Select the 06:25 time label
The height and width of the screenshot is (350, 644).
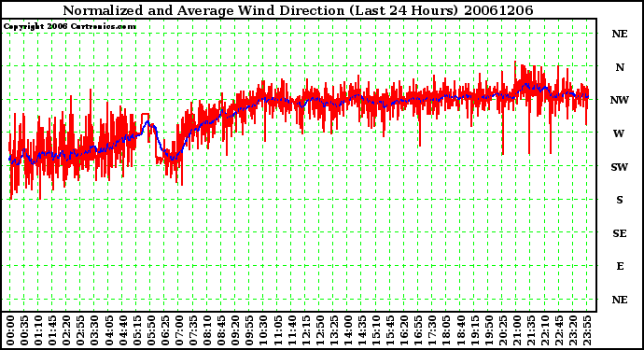click(x=164, y=330)
